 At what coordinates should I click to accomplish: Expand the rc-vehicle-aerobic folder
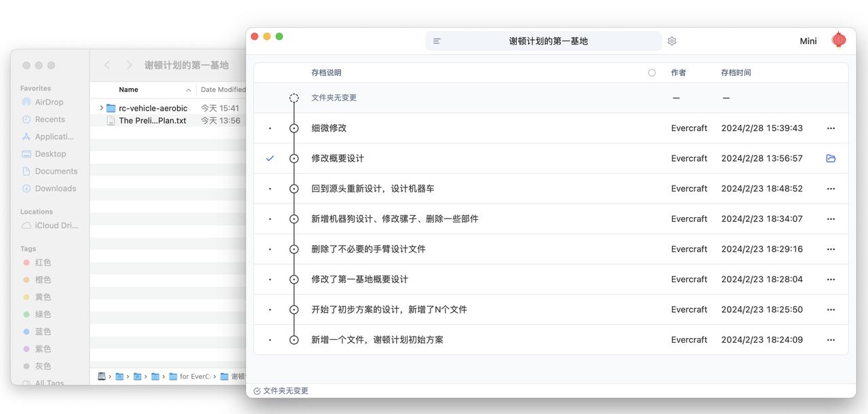pos(101,108)
